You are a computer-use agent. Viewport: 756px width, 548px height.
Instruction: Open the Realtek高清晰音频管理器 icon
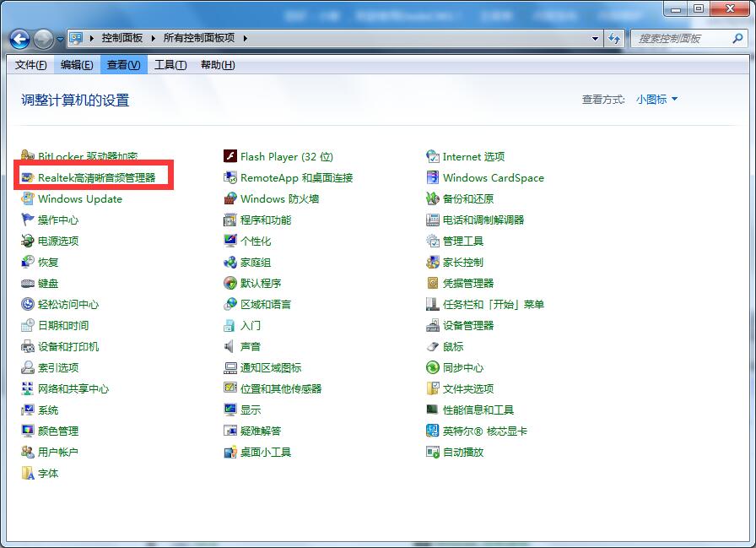coord(28,177)
